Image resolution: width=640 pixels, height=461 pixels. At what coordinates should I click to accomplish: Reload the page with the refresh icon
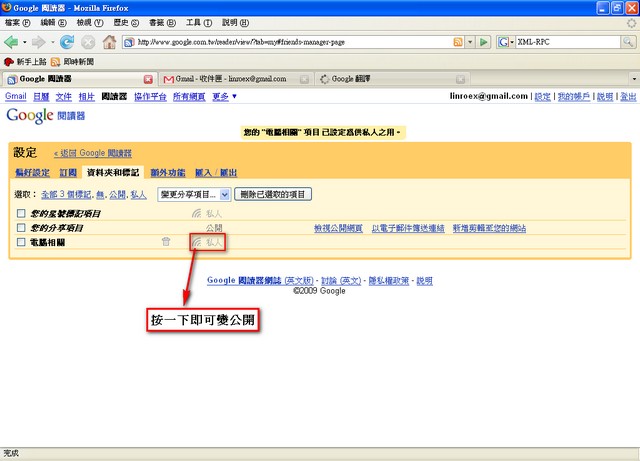67,42
